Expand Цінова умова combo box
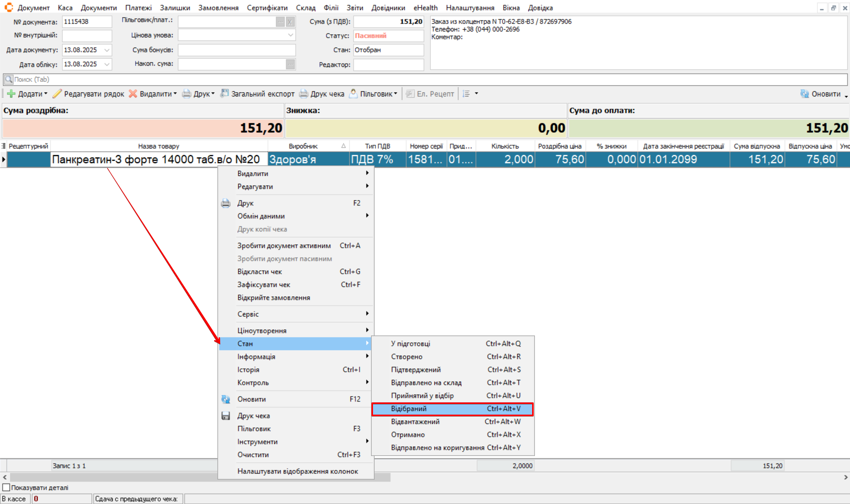The width and height of the screenshot is (850, 504). [290, 35]
